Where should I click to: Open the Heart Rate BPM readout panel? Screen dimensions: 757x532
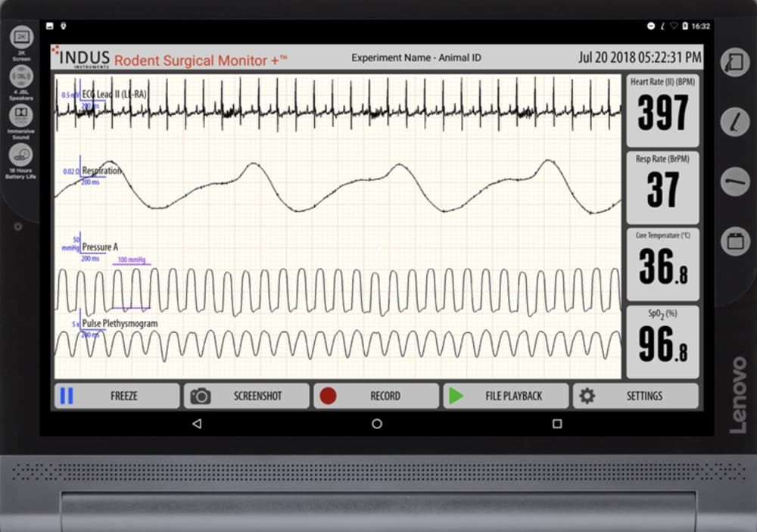pyautogui.click(x=662, y=110)
